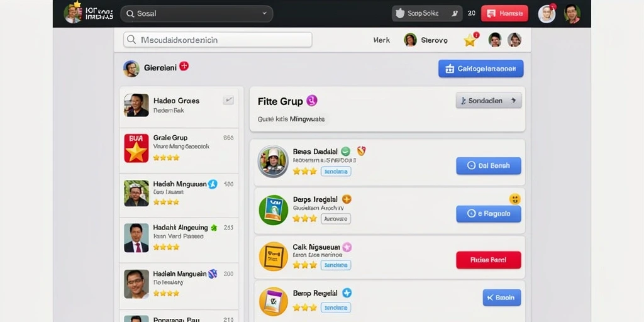The width and height of the screenshot is (644, 322).
Task: Click the magnifier icon beside Sosal
Action: point(130,14)
